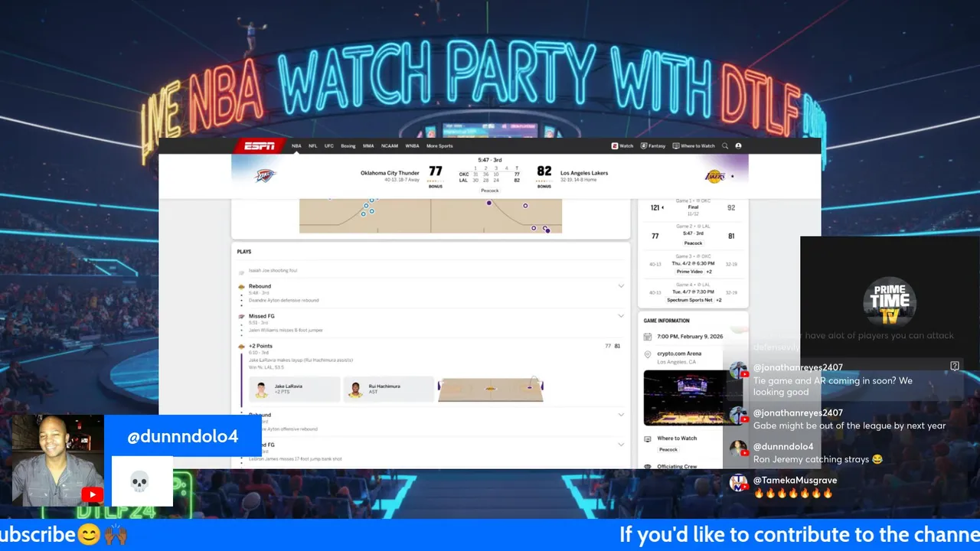
Task: Click the shot chart court area
Action: pyautogui.click(x=430, y=217)
